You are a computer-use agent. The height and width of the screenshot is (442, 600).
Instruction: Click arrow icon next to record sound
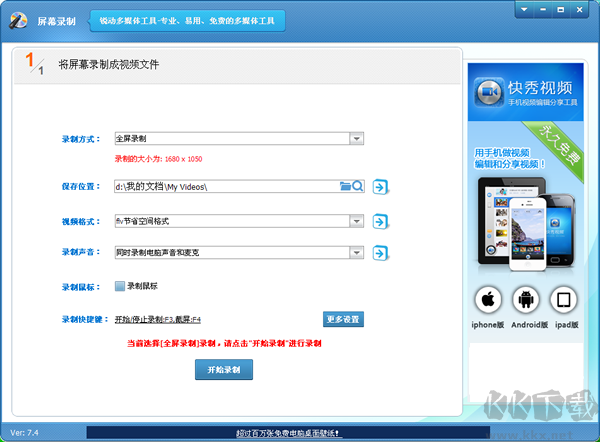[380, 253]
